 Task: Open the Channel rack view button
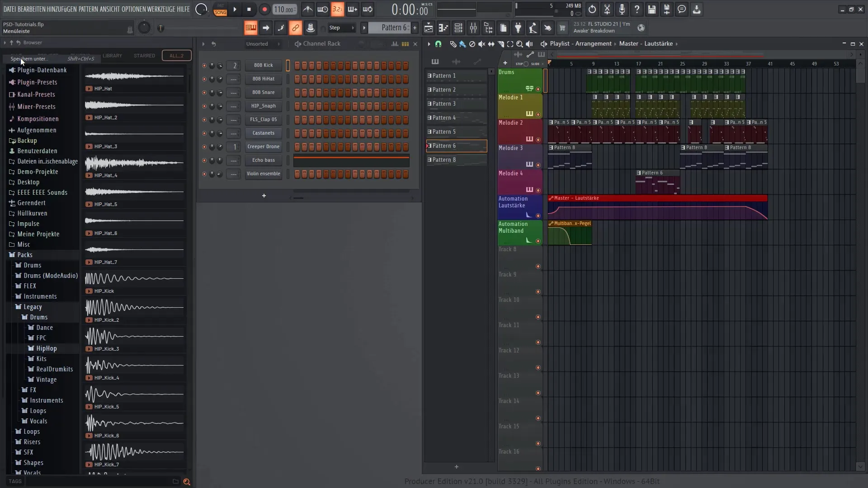point(458,28)
